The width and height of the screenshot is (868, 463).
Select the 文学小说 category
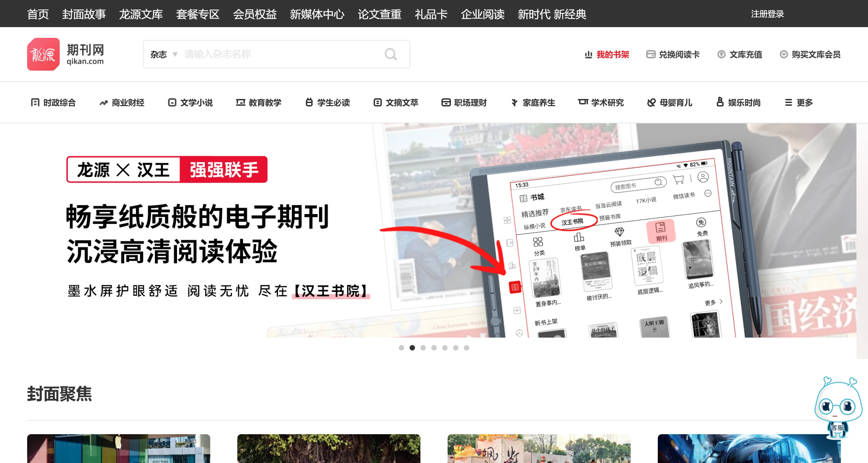click(190, 102)
